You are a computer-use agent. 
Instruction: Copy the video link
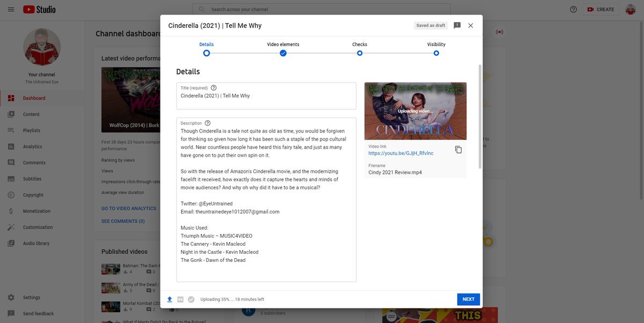(x=458, y=150)
